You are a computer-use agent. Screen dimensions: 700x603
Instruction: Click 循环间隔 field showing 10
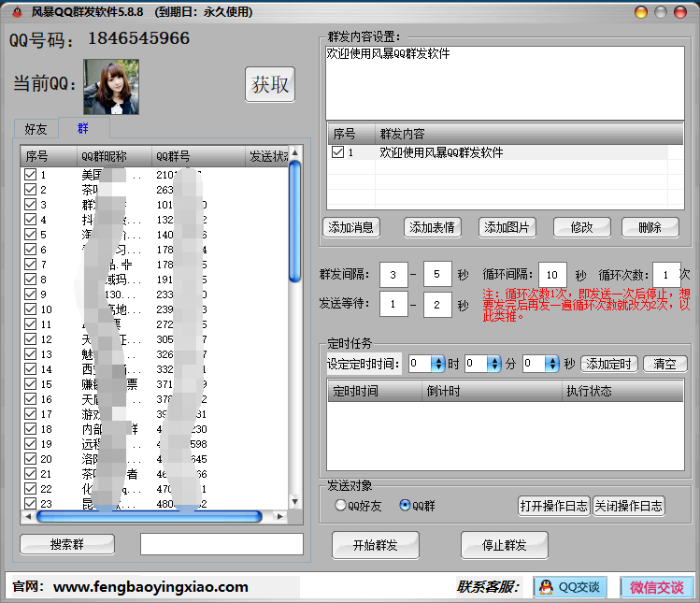click(x=552, y=274)
